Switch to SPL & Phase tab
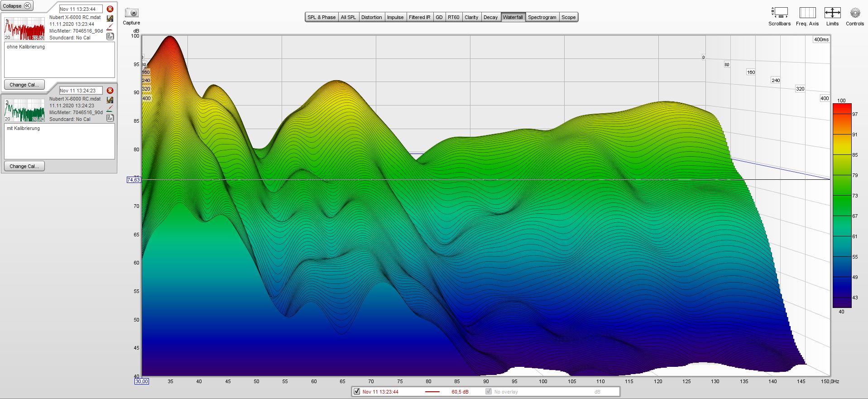This screenshot has height=399, width=868. click(x=321, y=17)
